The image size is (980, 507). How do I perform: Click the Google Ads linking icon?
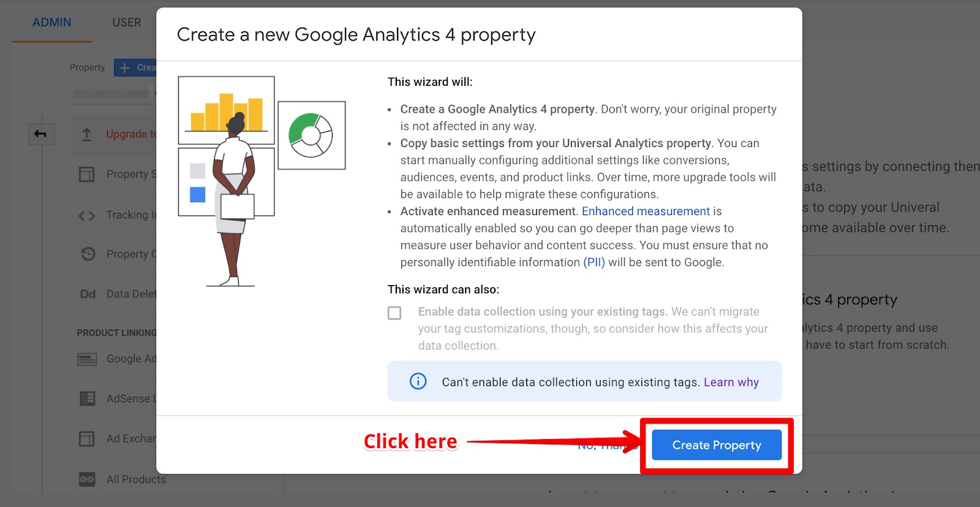click(87, 359)
